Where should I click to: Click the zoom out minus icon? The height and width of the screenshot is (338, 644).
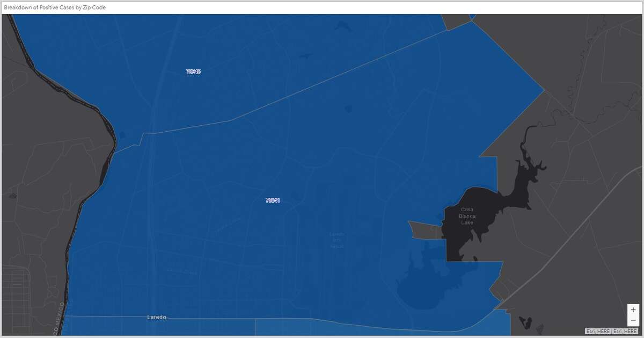coord(632,320)
